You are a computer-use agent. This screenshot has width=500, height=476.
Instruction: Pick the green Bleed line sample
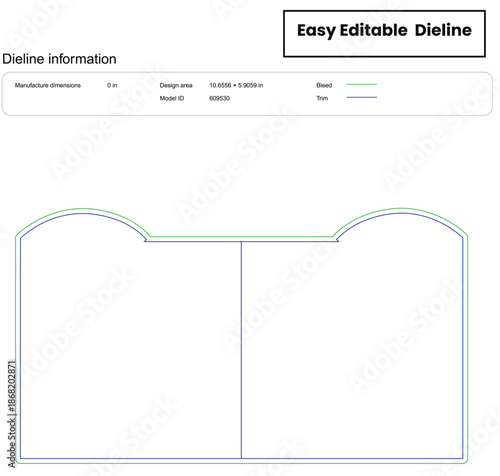click(362, 84)
